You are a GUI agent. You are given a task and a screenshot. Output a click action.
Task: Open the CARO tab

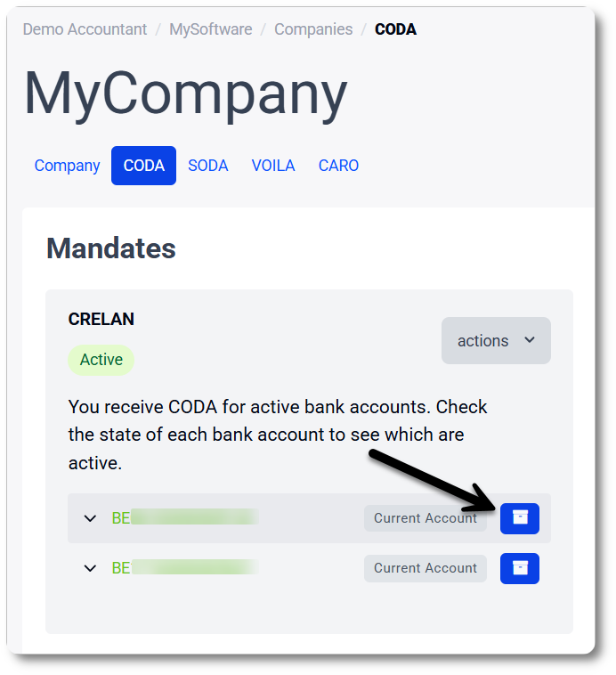[x=338, y=166]
